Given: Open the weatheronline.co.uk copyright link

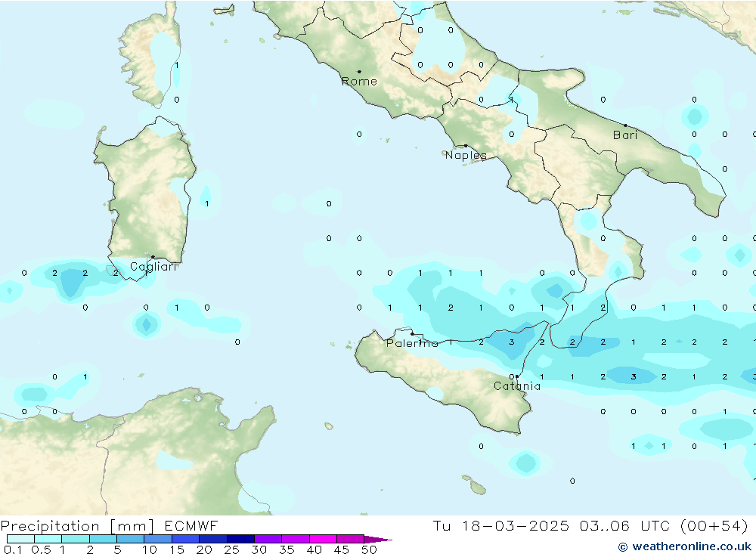Looking at the screenshot, I should [x=685, y=546].
